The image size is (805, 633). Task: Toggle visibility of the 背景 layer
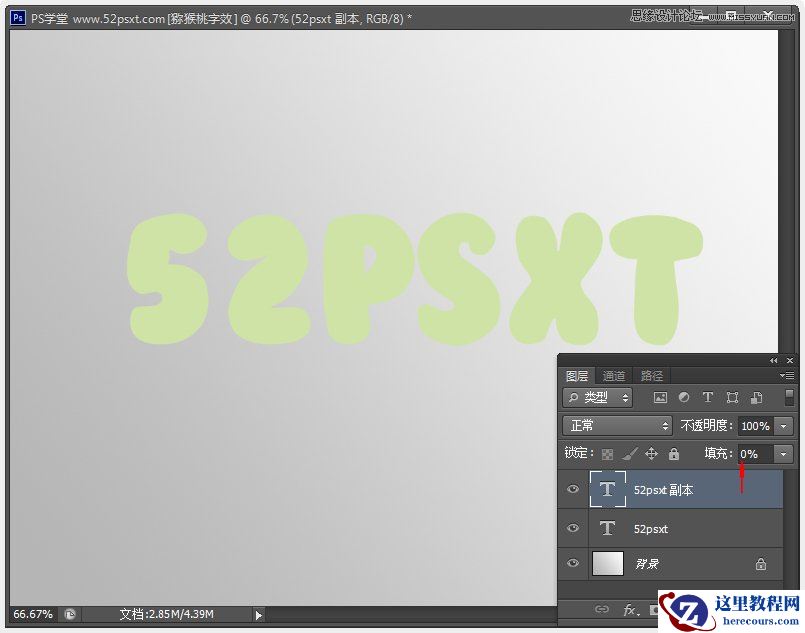click(x=573, y=563)
